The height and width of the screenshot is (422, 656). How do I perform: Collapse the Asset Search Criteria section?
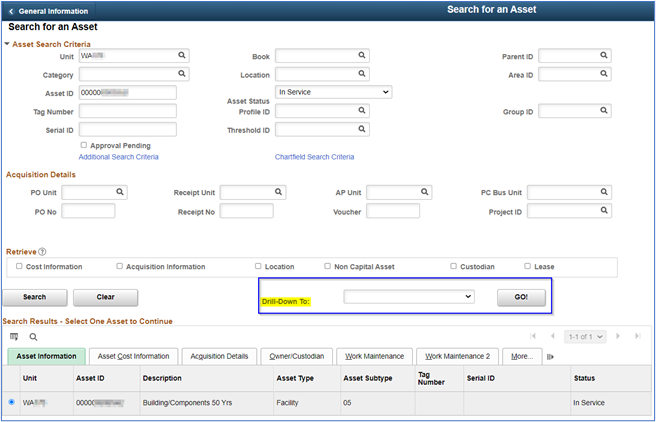tap(8, 44)
